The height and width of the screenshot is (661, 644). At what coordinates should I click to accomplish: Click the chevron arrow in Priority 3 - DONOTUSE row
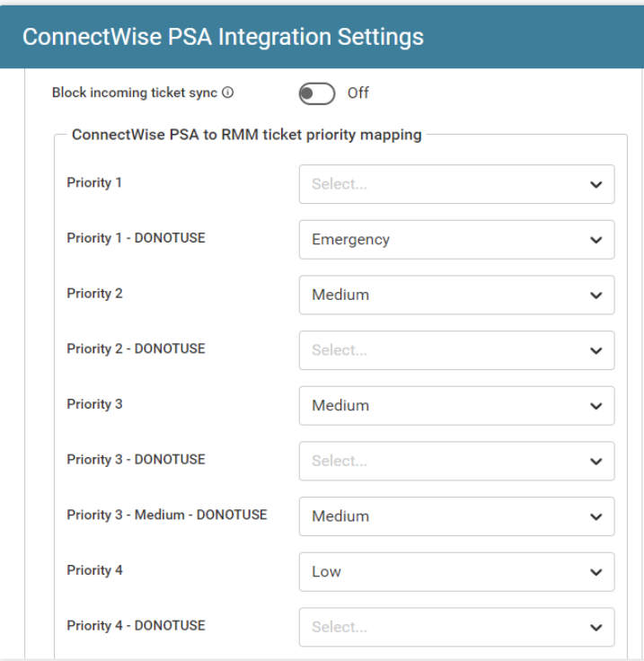click(x=595, y=461)
